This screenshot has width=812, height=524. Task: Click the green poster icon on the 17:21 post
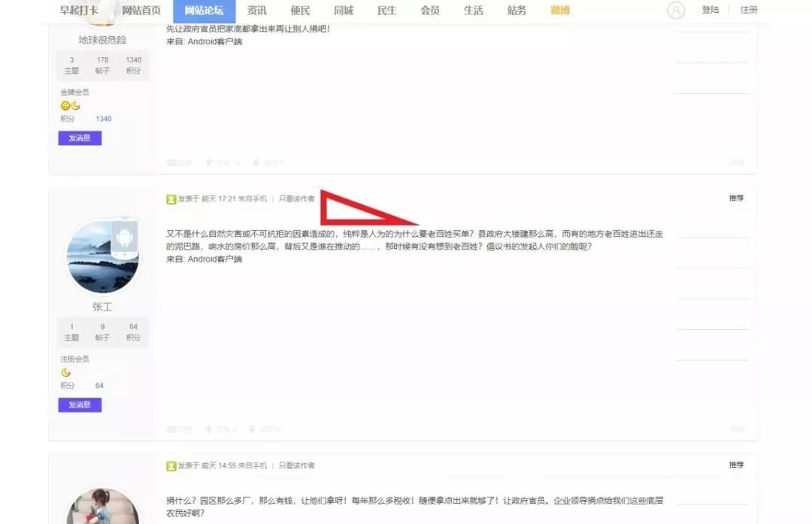171,198
